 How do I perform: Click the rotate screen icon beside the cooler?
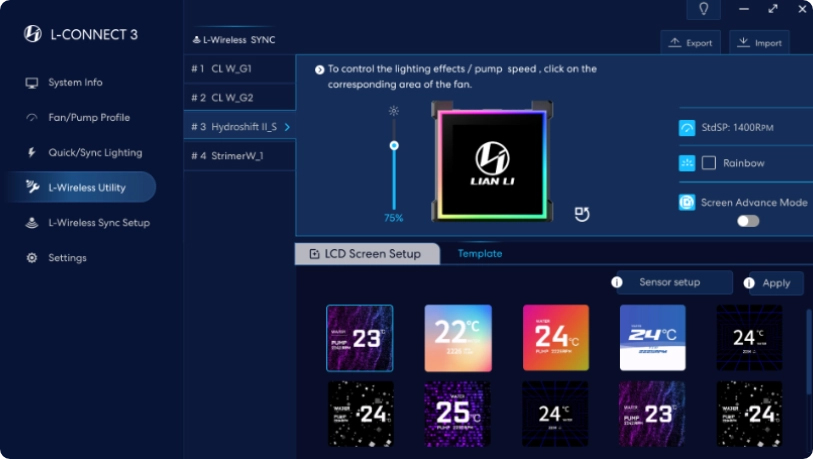coord(582,214)
